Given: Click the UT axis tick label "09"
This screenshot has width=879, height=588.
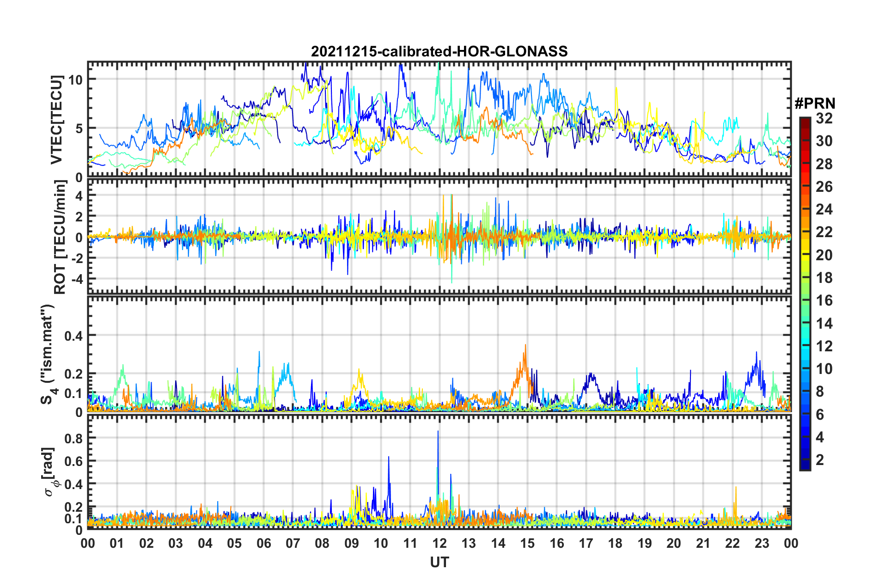Looking at the screenshot, I should click(x=352, y=543).
